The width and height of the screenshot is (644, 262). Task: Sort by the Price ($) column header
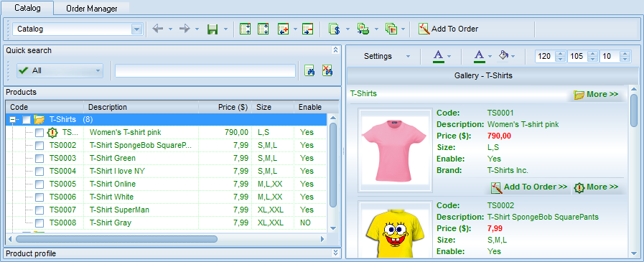pos(225,107)
